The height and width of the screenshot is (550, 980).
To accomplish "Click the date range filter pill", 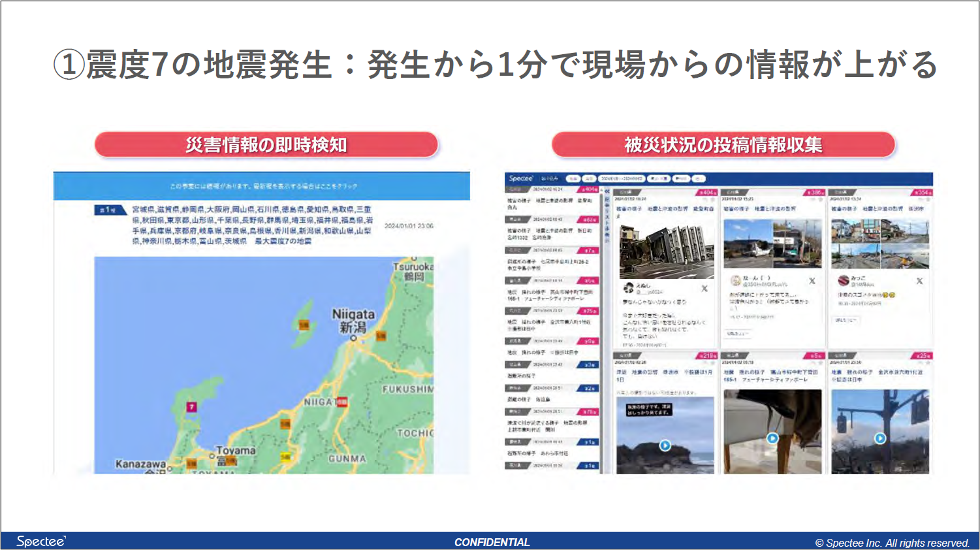I will pyautogui.click(x=622, y=178).
